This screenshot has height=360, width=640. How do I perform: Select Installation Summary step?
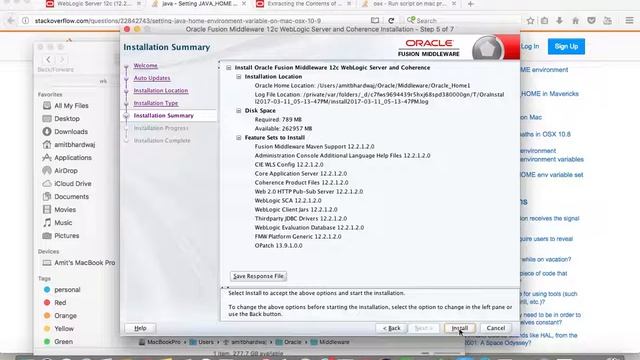164,116
